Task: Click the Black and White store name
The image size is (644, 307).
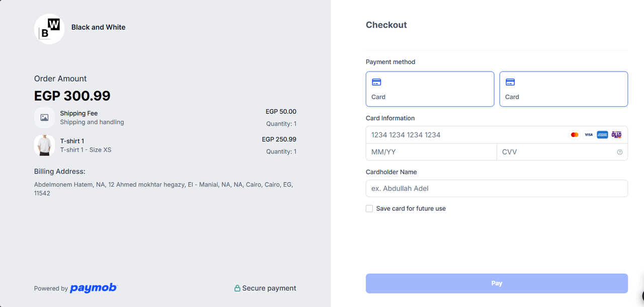Action: 98,27
